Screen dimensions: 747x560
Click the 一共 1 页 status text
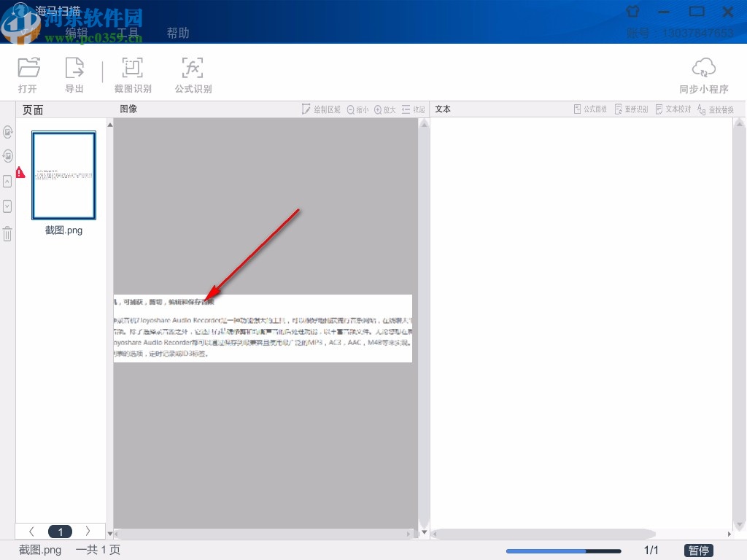pos(98,550)
